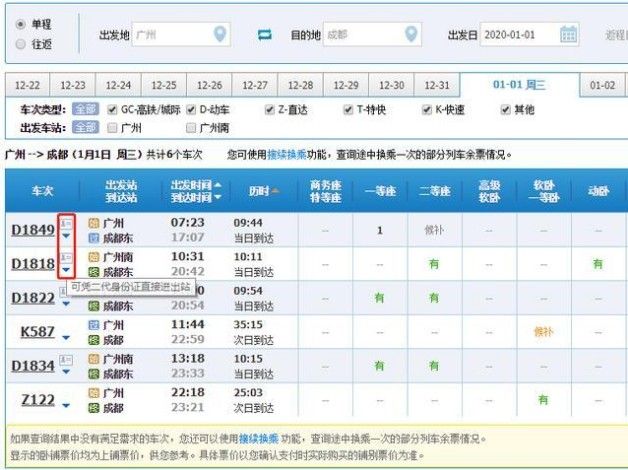Viewport: 628px width, 470px height.
Task: Click 有 soft sleeper availability for Z122
Action: pyautogui.click(x=543, y=400)
